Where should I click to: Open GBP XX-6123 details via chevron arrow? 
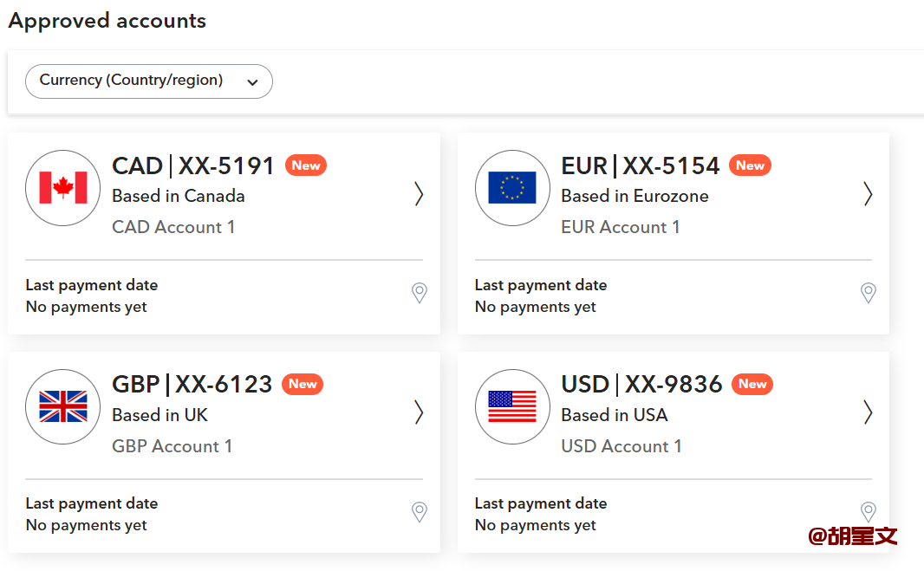[419, 412]
